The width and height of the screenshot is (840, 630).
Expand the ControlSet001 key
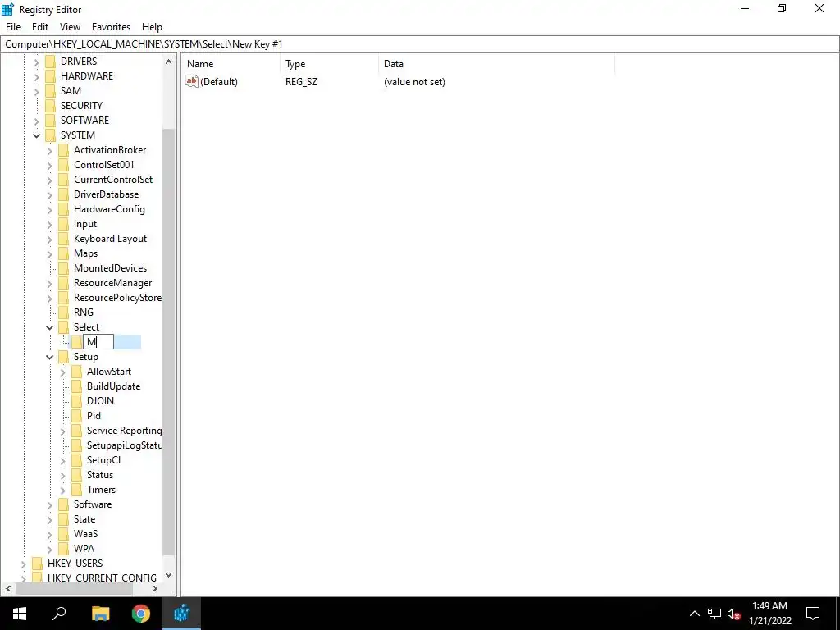coord(50,166)
